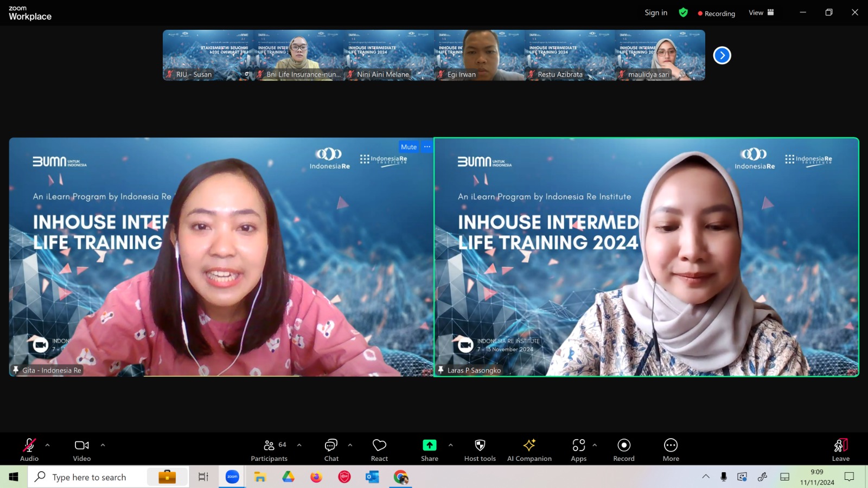Open Google Drive from taskbar

tap(288, 477)
